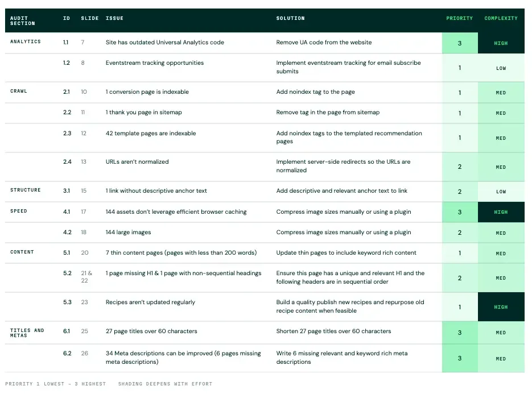Select the LOW complexity cell for issue 1.2
The height and width of the screenshot is (394, 532).
click(x=501, y=68)
